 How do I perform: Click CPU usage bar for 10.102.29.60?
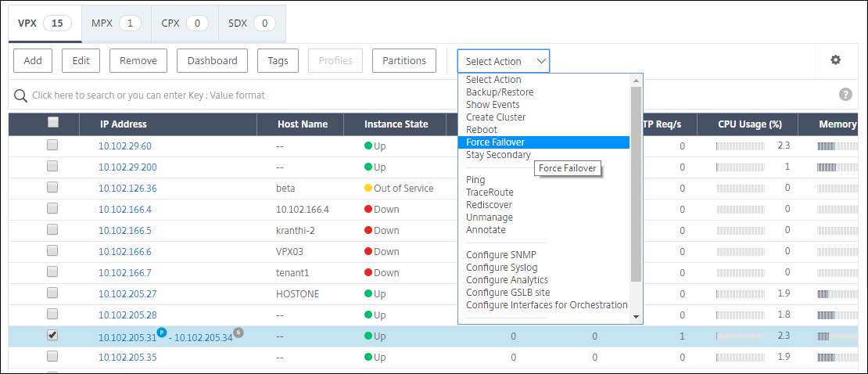point(741,146)
